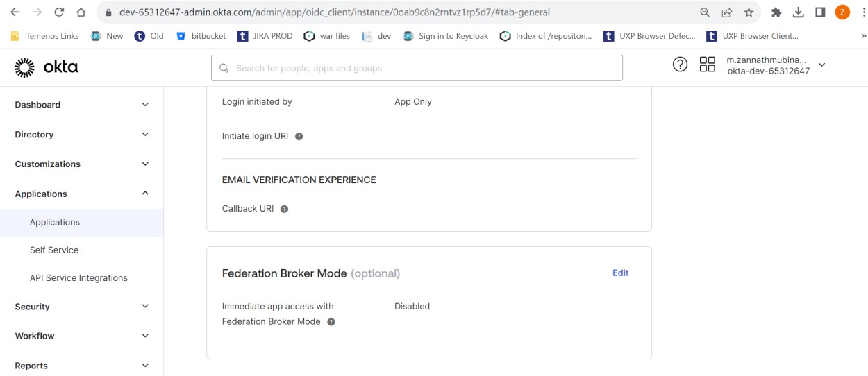The image size is (868, 376).
Task: Bookmark this page with star icon
Action: point(749,12)
